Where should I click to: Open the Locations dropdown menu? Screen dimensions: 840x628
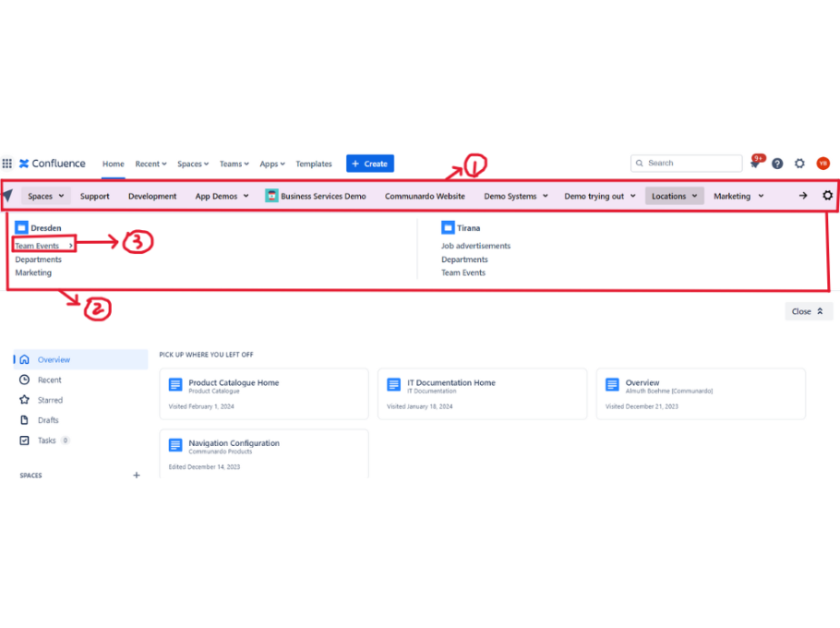pyautogui.click(x=674, y=196)
